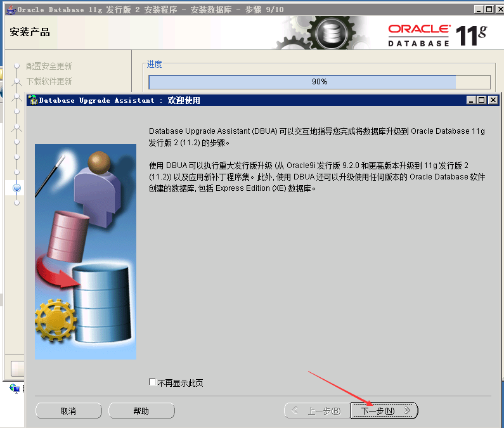
Task: Click the DBUA wizard illustration image
Action: pos(86,252)
